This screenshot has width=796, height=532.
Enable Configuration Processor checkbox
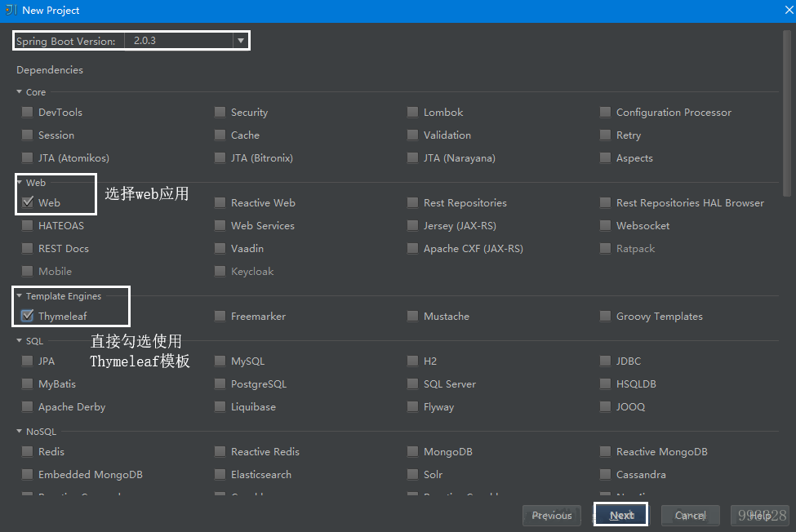point(605,112)
